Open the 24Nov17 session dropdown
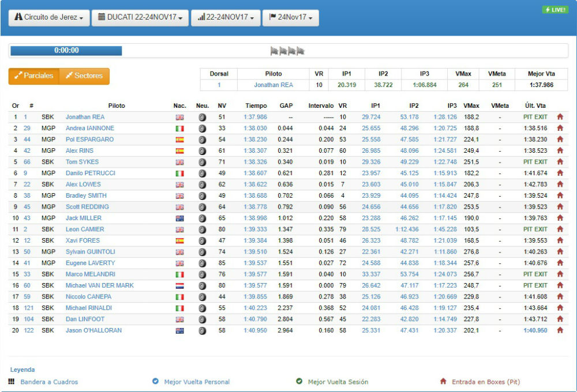The image size is (577, 392). coord(290,18)
